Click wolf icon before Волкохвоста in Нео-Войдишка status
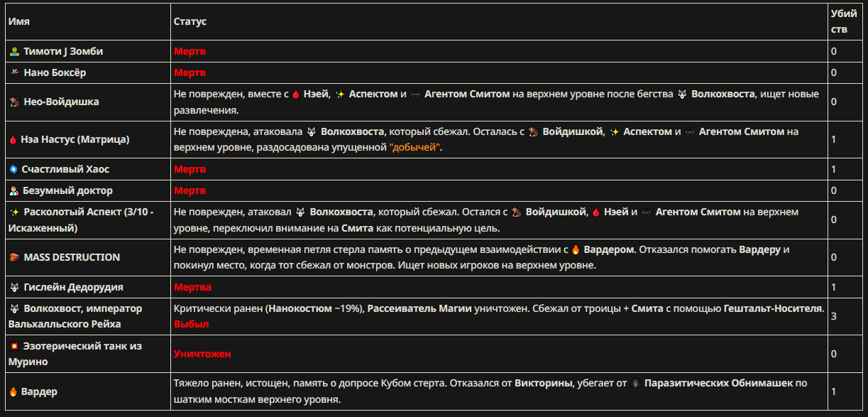The width and height of the screenshot is (868, 417). pos(682,94)
